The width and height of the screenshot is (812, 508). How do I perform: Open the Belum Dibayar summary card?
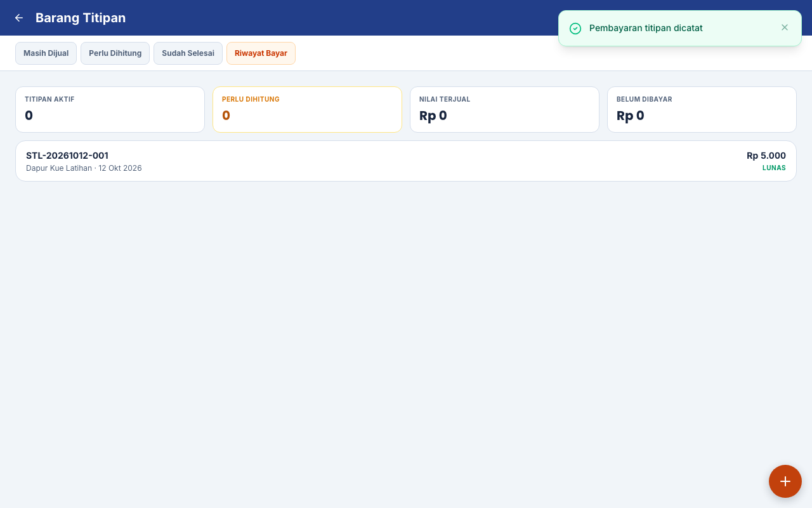(702, 109)
